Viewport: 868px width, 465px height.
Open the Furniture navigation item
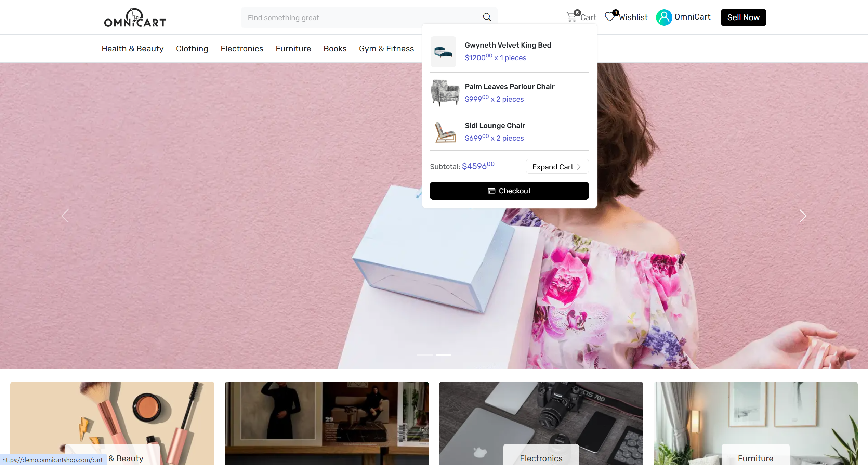tap(293, 49)
